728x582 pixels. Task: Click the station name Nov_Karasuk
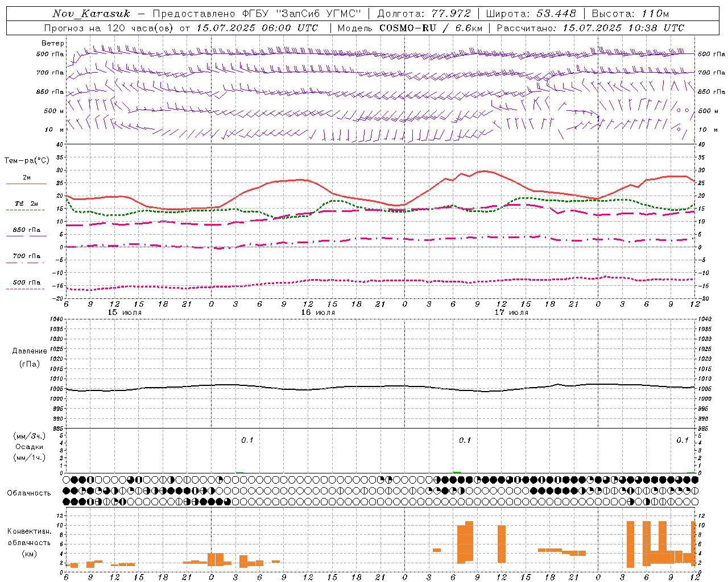(91, 14)
